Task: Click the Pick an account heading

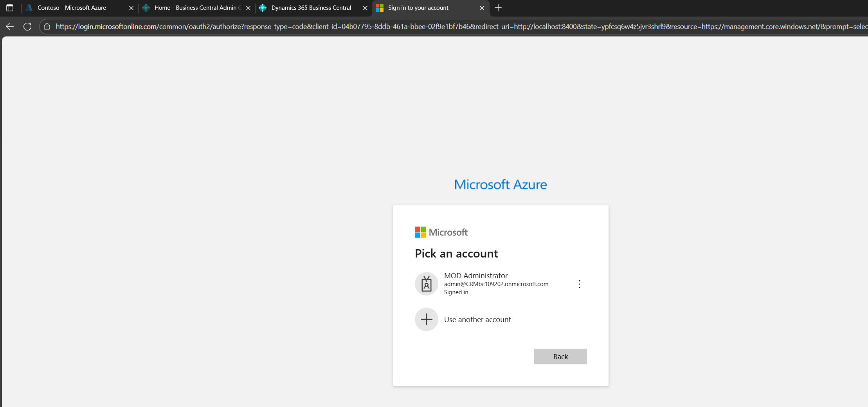Action: click(x=456, y=254)
